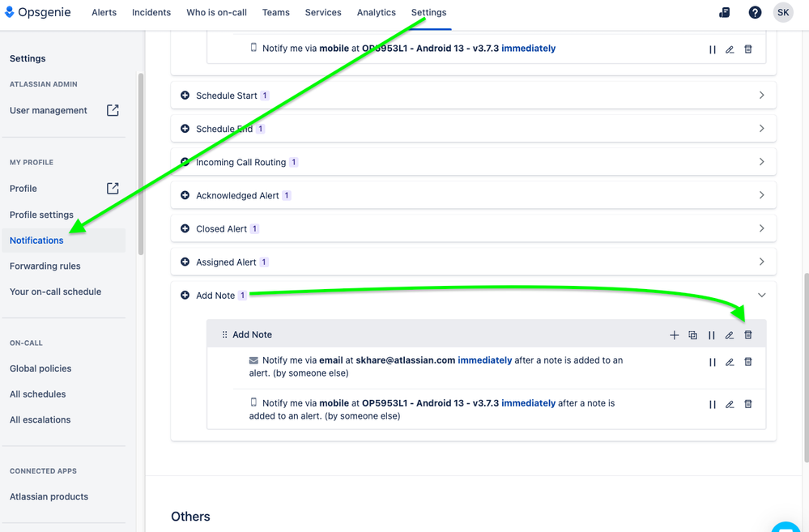This screenshot has width=809, height=532.
Task: Click plus icon next to Acknowledged Alert
Action: coord(185,195)
